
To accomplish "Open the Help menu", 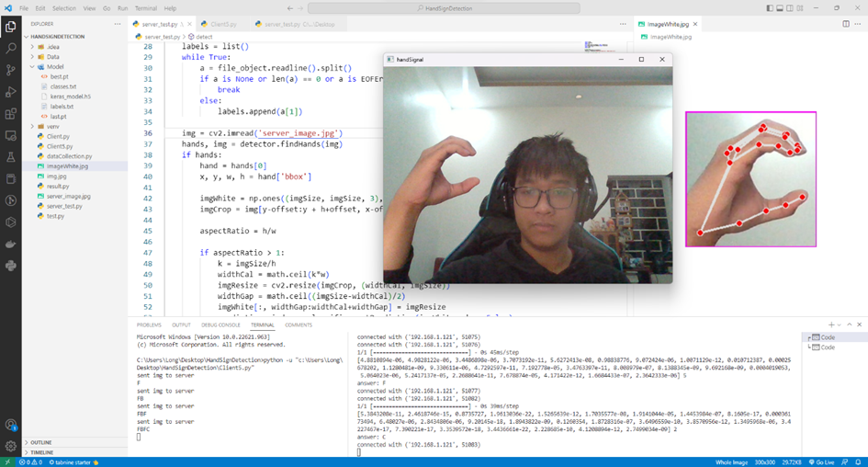I will [x=170, y=8].
